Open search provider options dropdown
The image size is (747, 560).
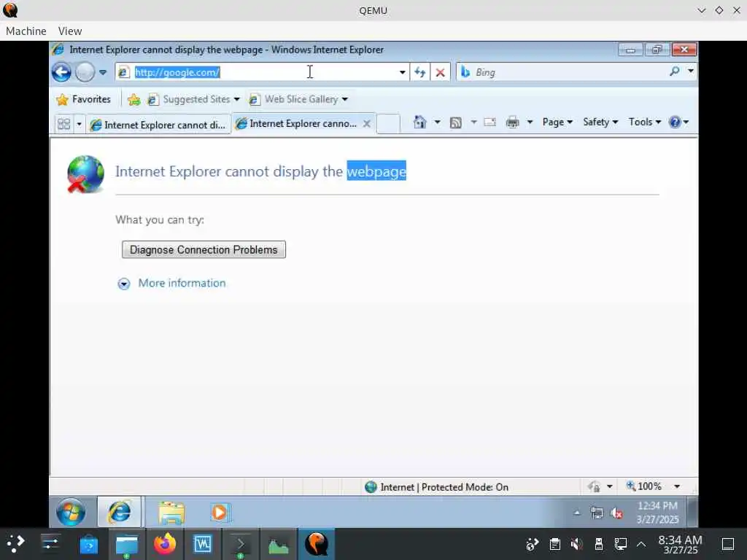pos(691,71)
